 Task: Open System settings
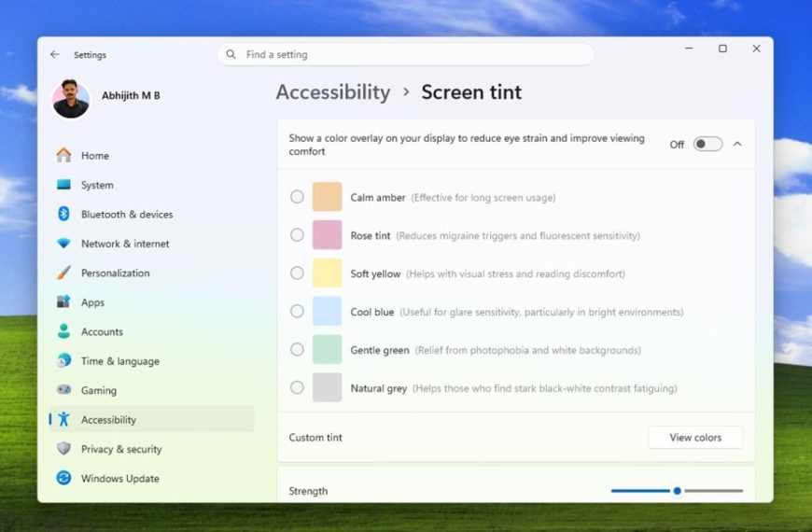[x=151, y=185]
